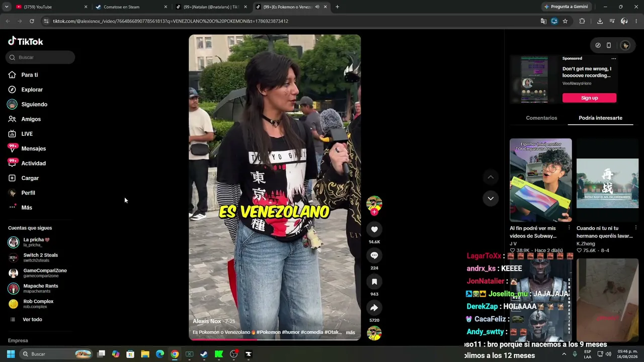Open Chrome three-dot menu
Screen dimensions: 644x362
(636, 21)
